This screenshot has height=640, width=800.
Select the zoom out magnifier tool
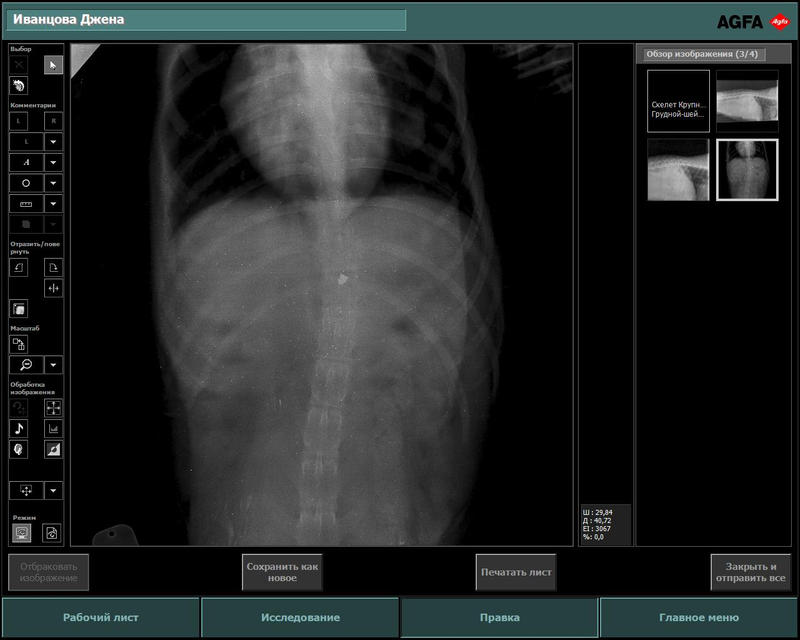(26, 365)
